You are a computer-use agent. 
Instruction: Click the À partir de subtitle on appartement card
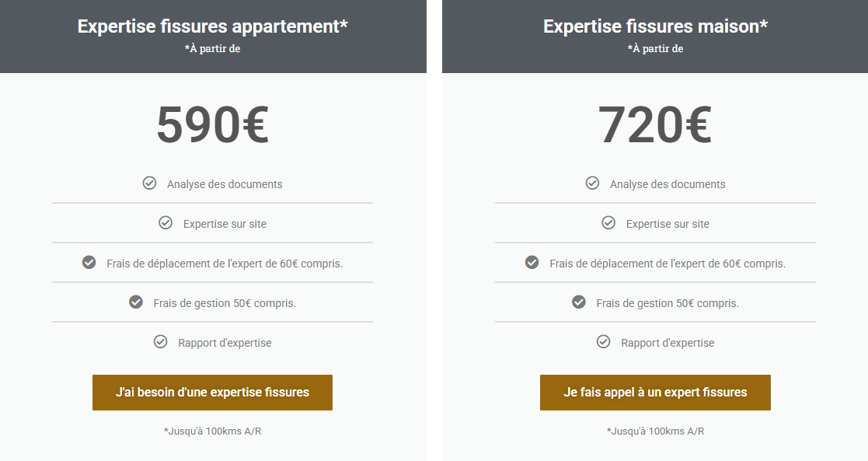(212, 48)
